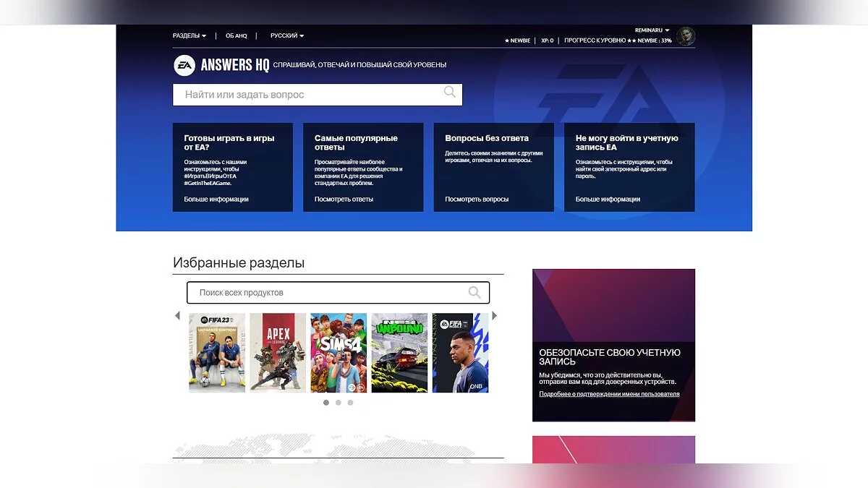Viewport: 868px width, 488px height.
Task: Select second carousel page dot
Action: click(339, 403)
